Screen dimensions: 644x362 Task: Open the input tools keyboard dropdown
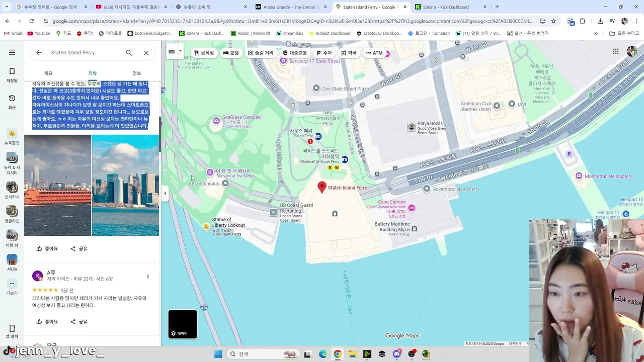tap(180, 52)
